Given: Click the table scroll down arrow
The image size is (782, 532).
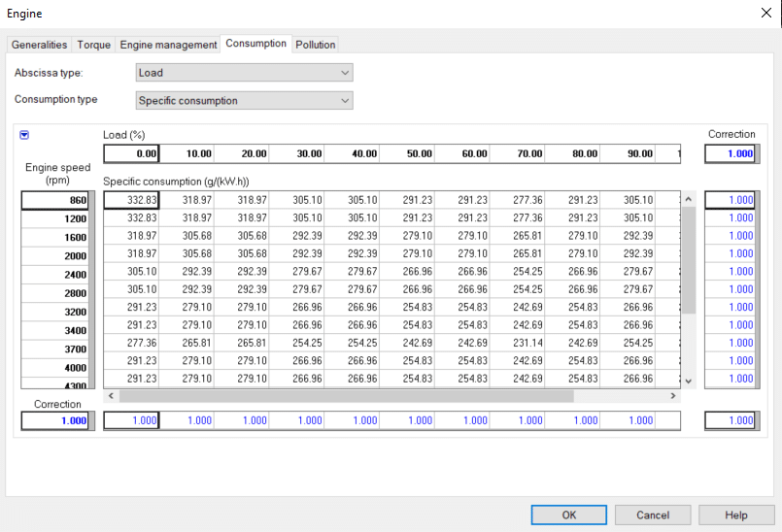Looking at the screenshot, I should [x=688, y=381].
